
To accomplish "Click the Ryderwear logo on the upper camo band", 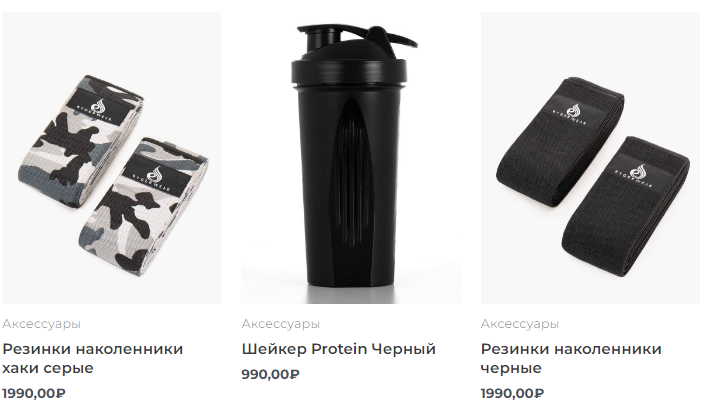I will 97,109.
